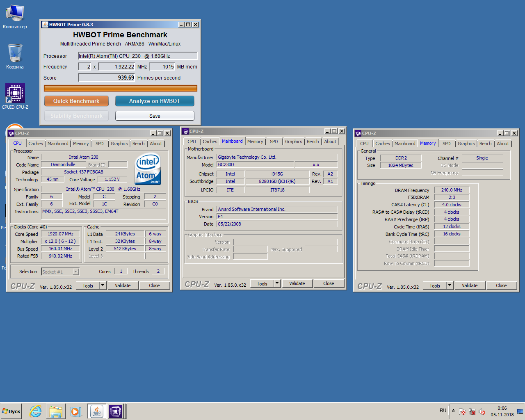
Task: Click the Processor name field in HWBOT Prime
Action: click(x=138, y=56)
